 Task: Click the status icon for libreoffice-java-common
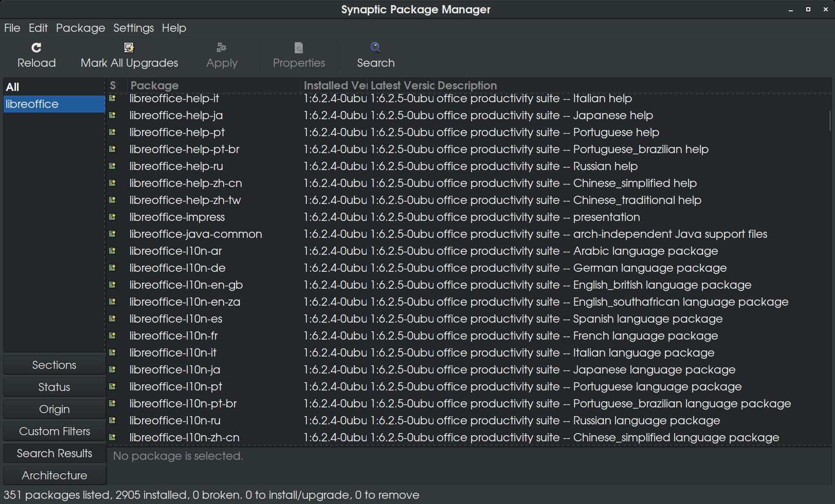pos(113,234)
